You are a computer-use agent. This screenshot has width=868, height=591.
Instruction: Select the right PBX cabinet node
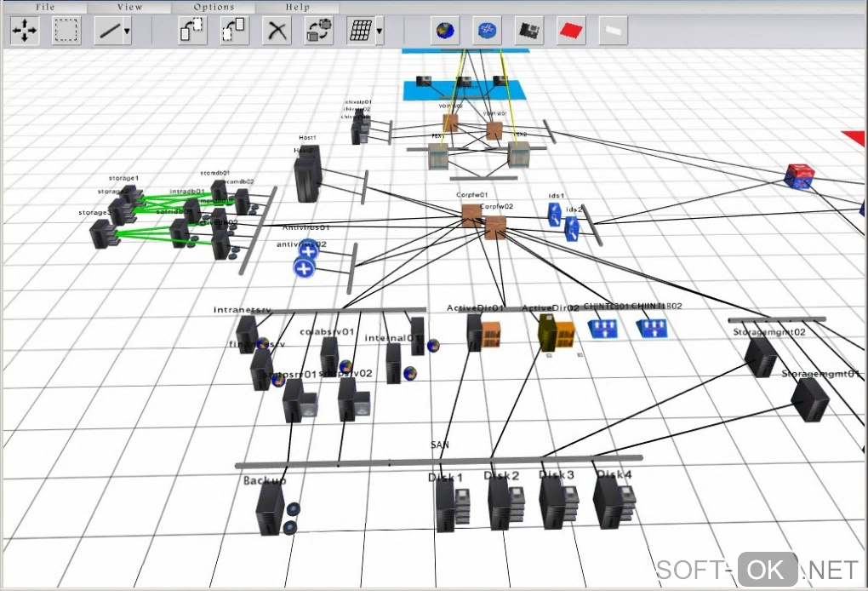point(519,154)
